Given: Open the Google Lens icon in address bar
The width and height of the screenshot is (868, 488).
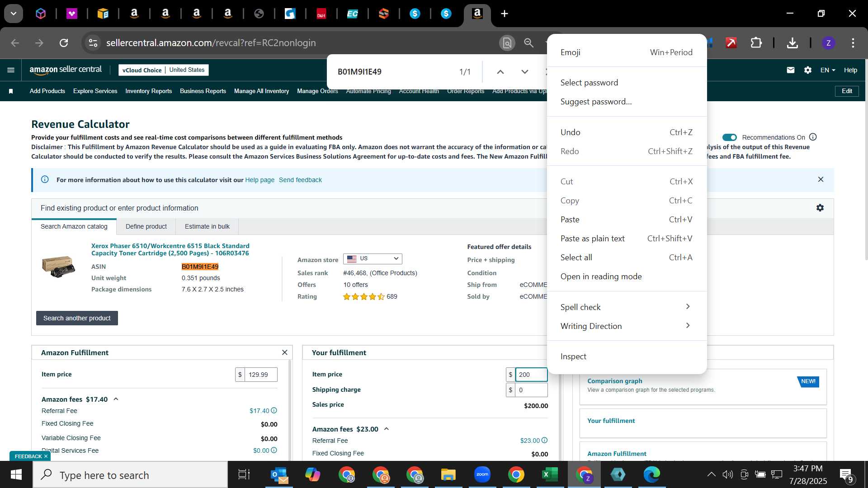Looking at the screenshot, I should pyautogui.click(x=507, y=43).
